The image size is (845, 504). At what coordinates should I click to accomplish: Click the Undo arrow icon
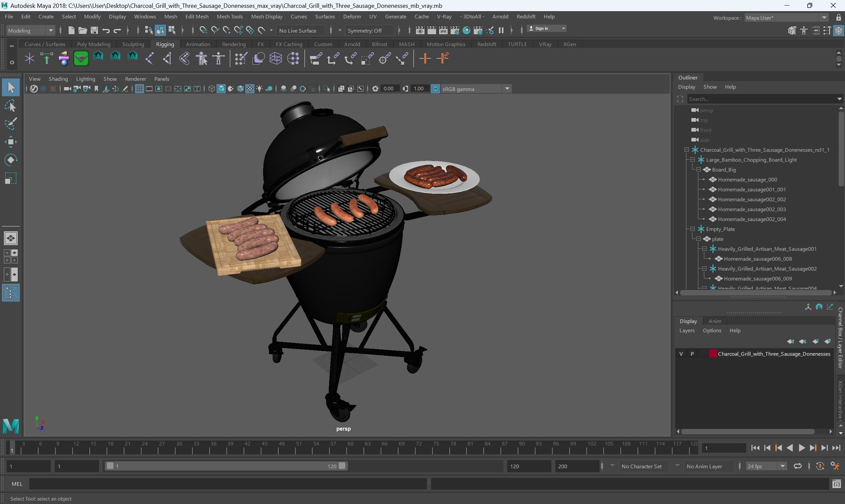tap(106, 30)
